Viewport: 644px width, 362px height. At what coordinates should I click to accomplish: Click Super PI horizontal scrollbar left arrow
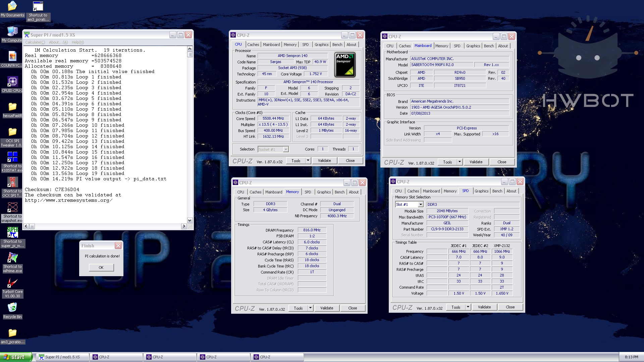pos(26,226)
